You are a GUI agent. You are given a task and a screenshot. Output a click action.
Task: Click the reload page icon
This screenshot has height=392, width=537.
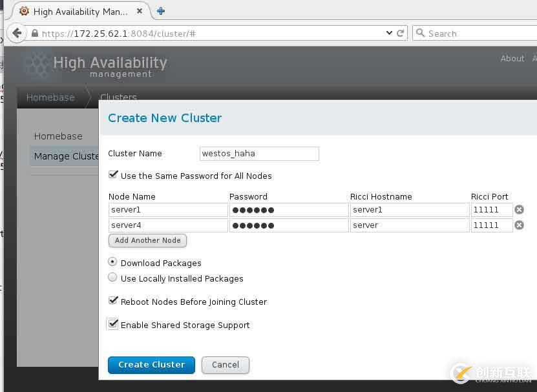pyautogui.click(x=400, y=33)
